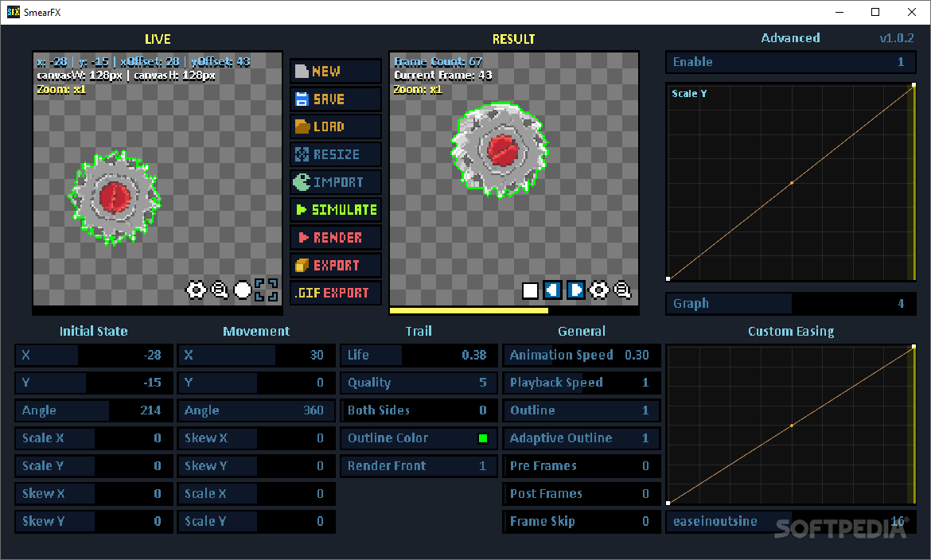The width and height of the screenshot is (931, 560).
Task: Click the Pre Frames field
Action: 582,465
